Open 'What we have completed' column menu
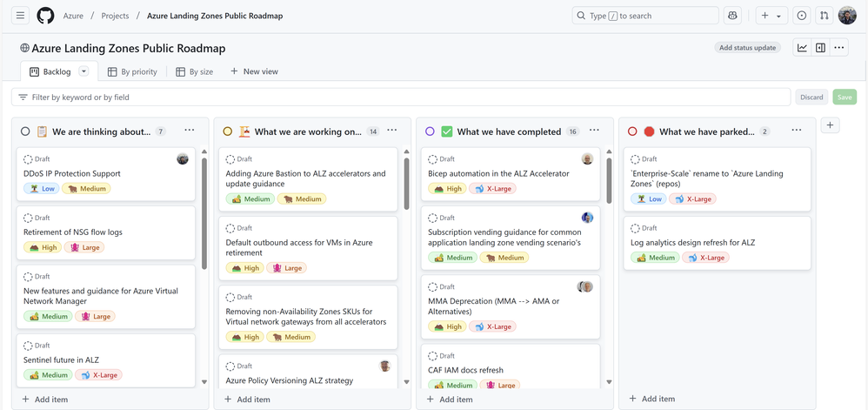The height and width of the screenshot is (410, 868). coord(594,131)
